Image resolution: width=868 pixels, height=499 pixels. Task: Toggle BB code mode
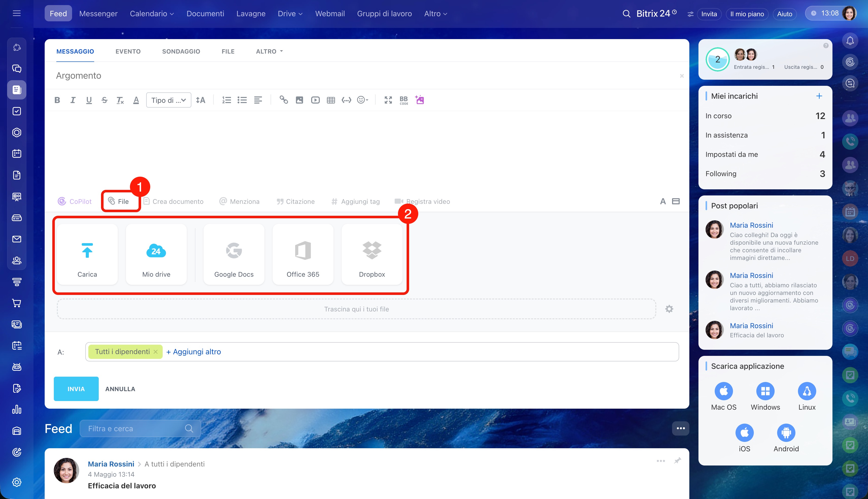404,100
